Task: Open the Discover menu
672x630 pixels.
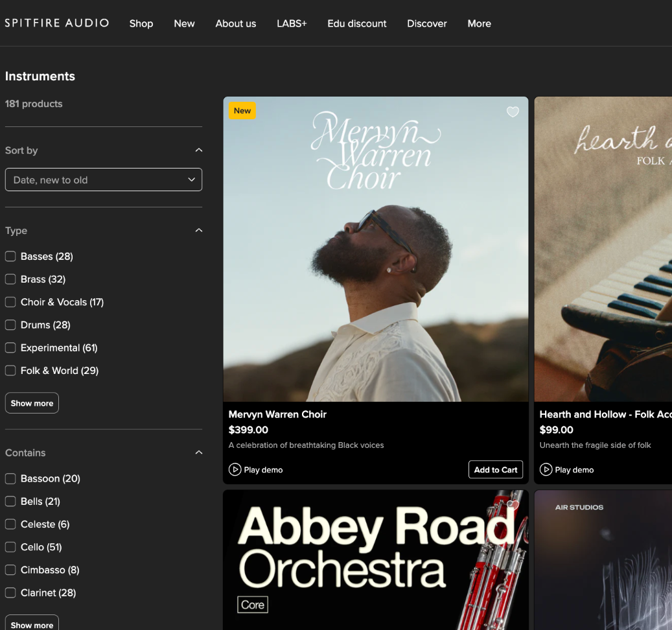Action: click(x=427, y=23)
